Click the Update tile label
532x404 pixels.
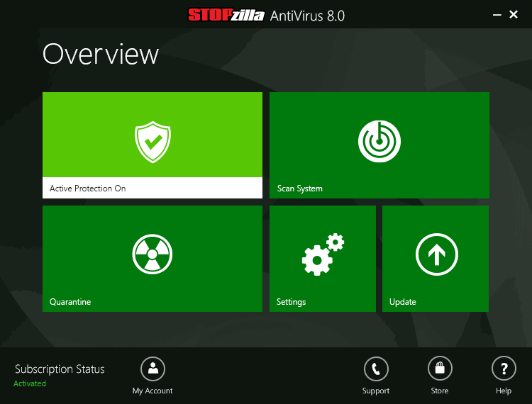[402, 302]
